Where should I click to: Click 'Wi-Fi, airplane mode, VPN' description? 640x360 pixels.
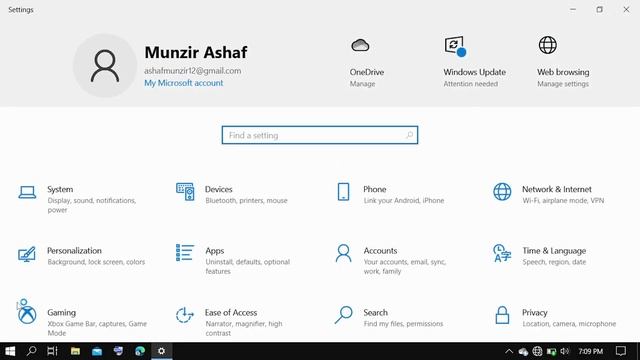pyautogui.click(x=563, y=200)
